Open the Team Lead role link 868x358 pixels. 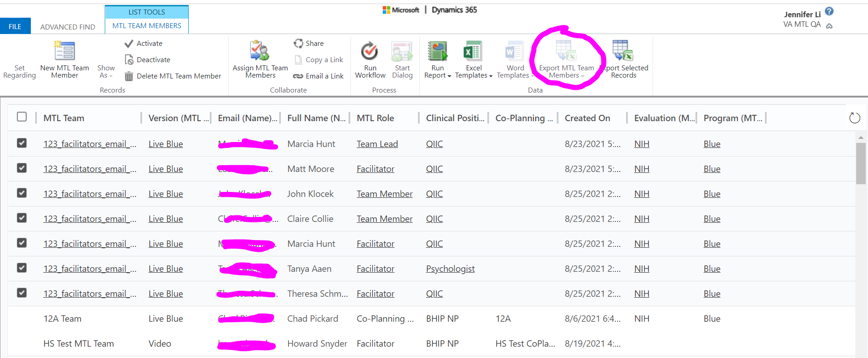pos(377,144)
